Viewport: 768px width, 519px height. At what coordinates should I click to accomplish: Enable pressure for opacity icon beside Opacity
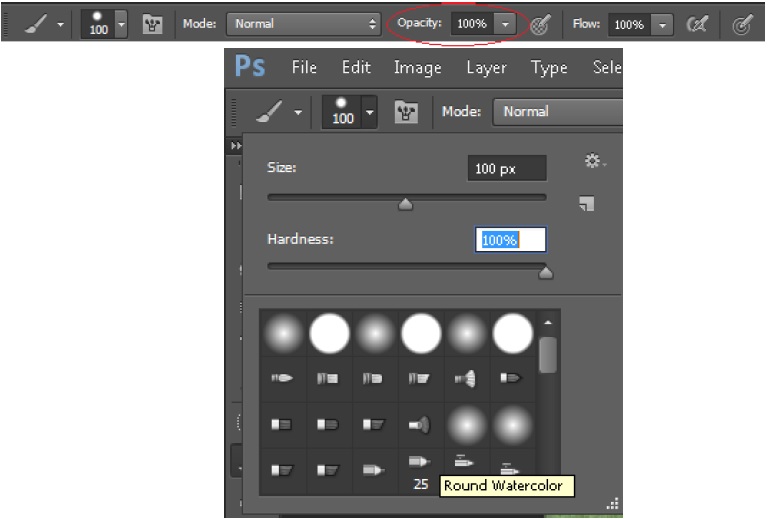[543, 23]
